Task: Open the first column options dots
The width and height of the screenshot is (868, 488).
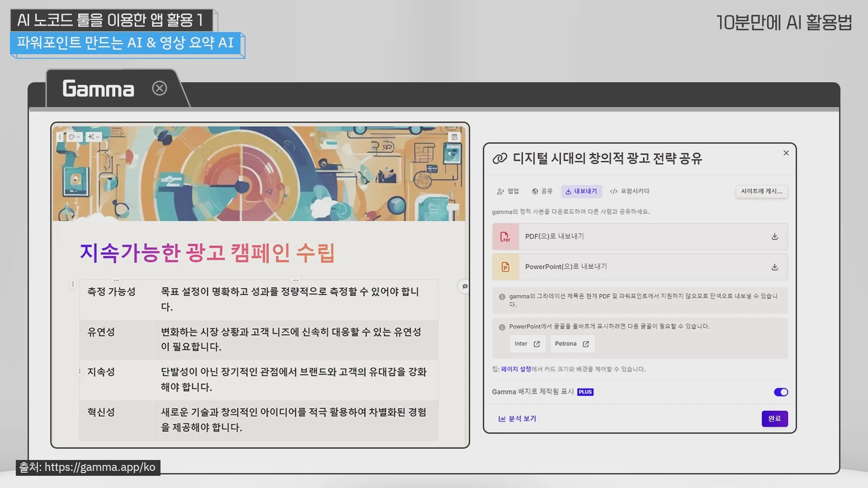Action: (116, 280)
